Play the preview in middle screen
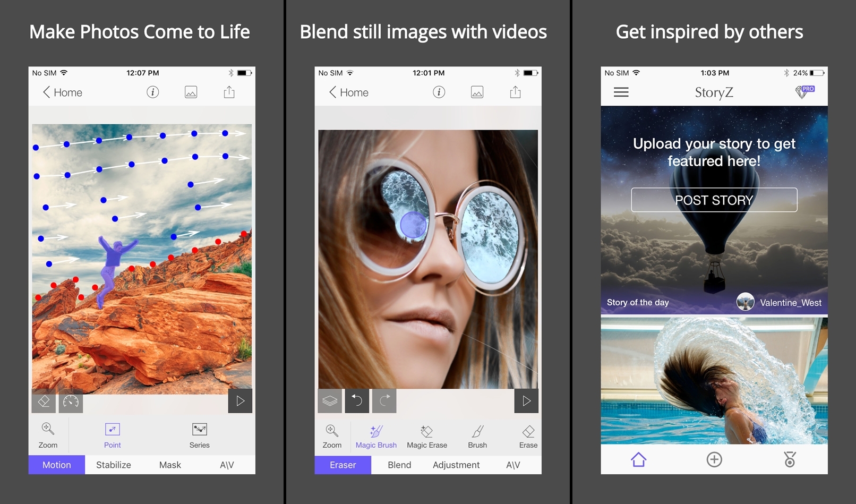The image size is (856, 504). (x=526, y=400)
